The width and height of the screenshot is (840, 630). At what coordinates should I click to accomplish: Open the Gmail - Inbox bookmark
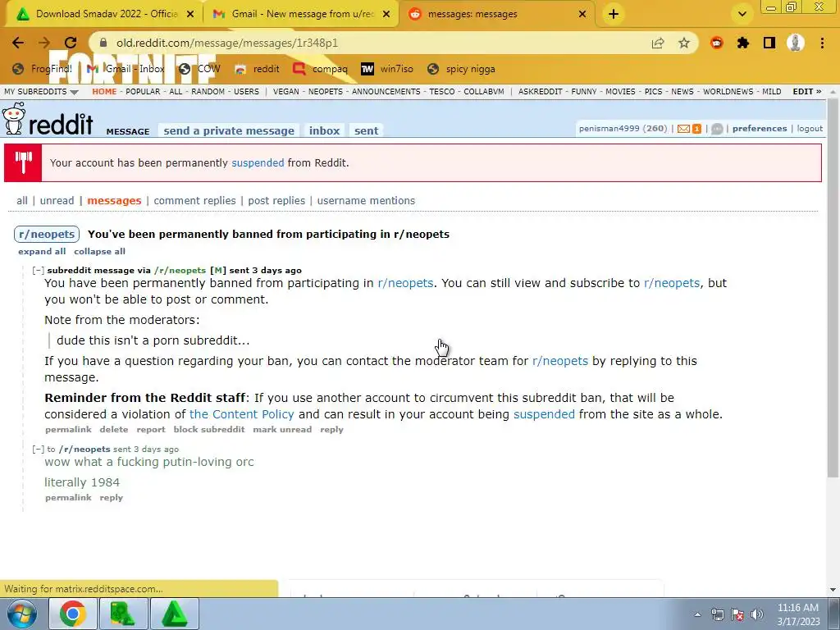coord(126,69)
